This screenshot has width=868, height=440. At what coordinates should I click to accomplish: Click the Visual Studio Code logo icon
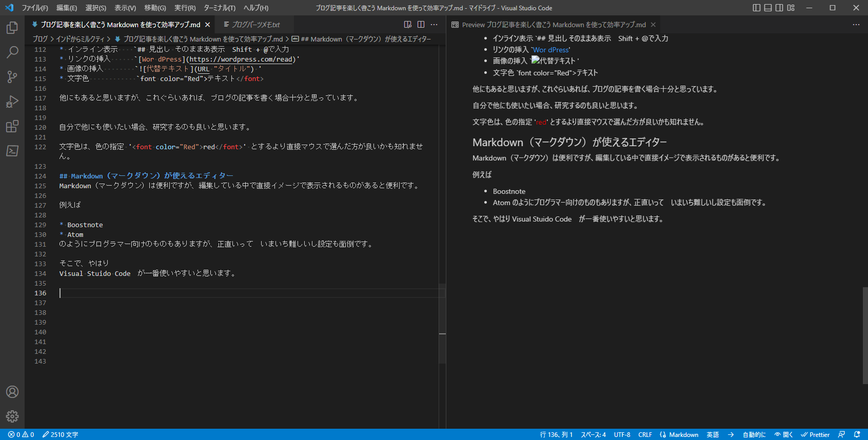pyautogui.click(x=9, y=8)
